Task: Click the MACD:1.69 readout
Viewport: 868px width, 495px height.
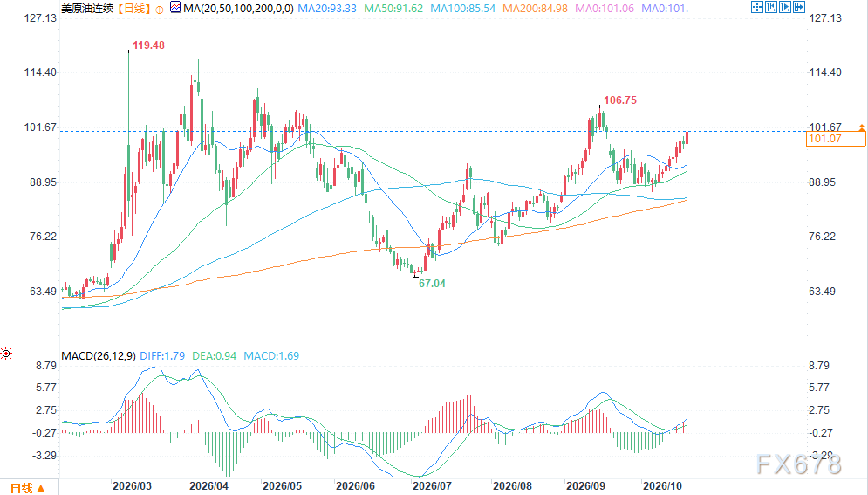Action: click(271, 356)
